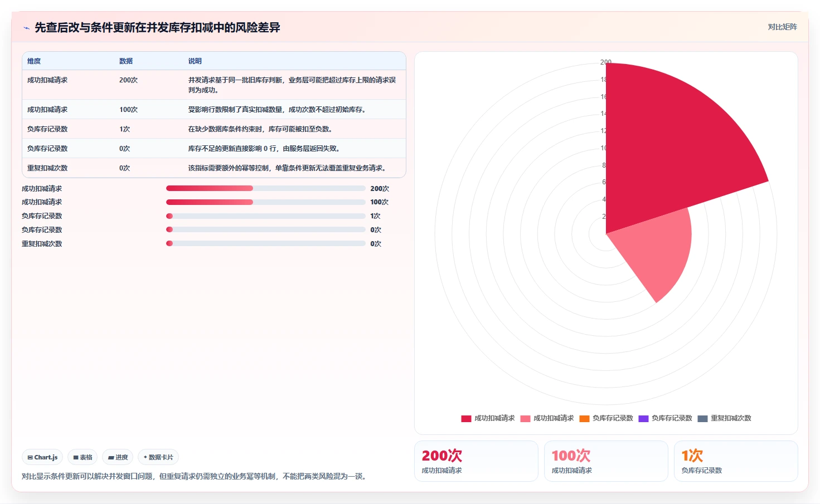Viewport: 820px width, 504px height.
Task: Click the 100次 cell in the table
Action: [x=128, y=110]
